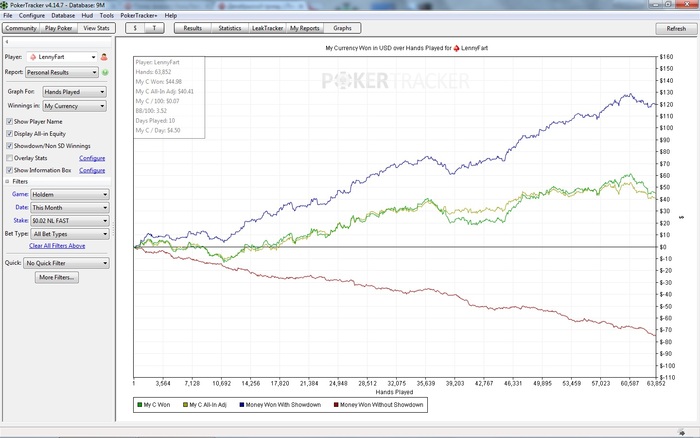Click the Money Won With Showdown legend label
Viewport: 700px width, 438px height.
point(283,405)
